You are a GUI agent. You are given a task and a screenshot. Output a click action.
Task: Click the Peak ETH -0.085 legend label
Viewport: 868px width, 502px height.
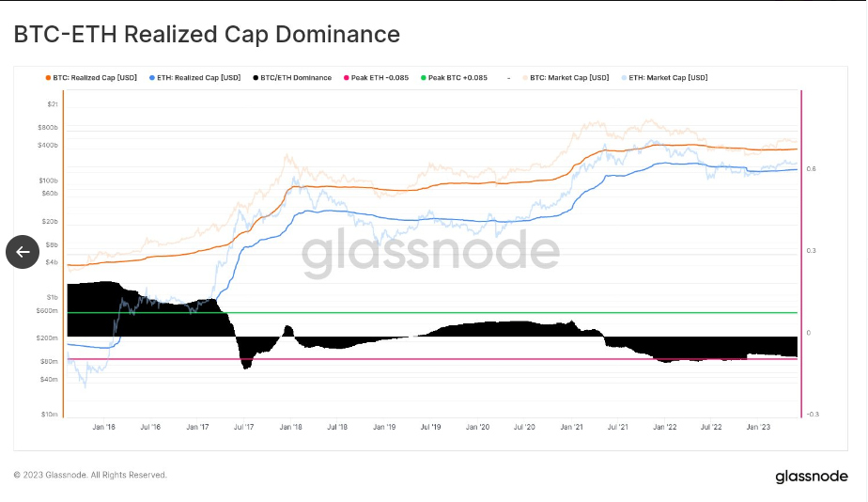[x=380, y=78]
